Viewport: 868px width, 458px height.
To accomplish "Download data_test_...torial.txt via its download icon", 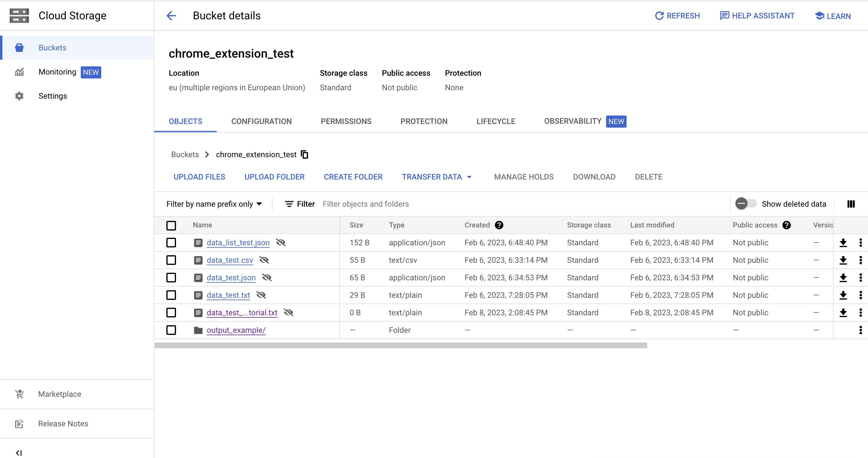I will (843, 313).
